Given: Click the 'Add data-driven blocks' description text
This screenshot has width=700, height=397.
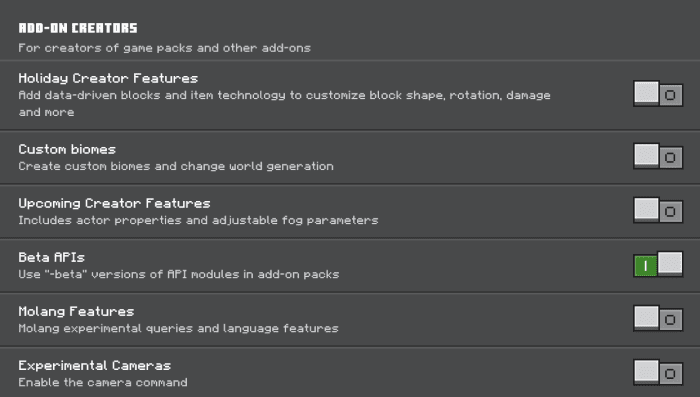Looking at the screenshot, I should pos(284,104).
